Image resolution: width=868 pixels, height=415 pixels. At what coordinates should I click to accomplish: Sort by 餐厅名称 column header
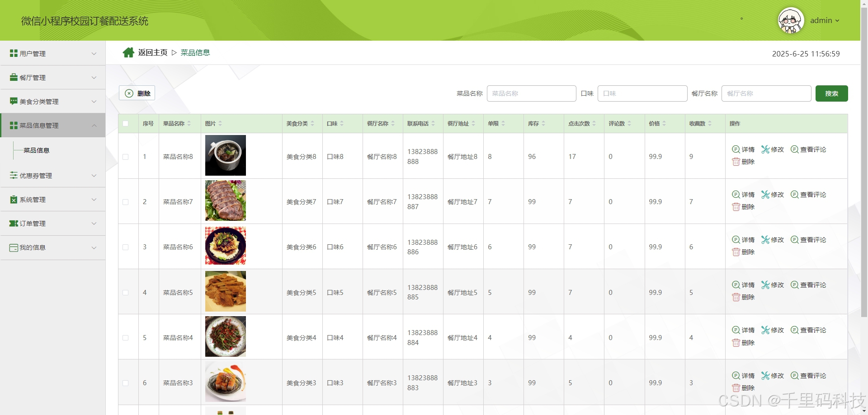tap(381, 123)
